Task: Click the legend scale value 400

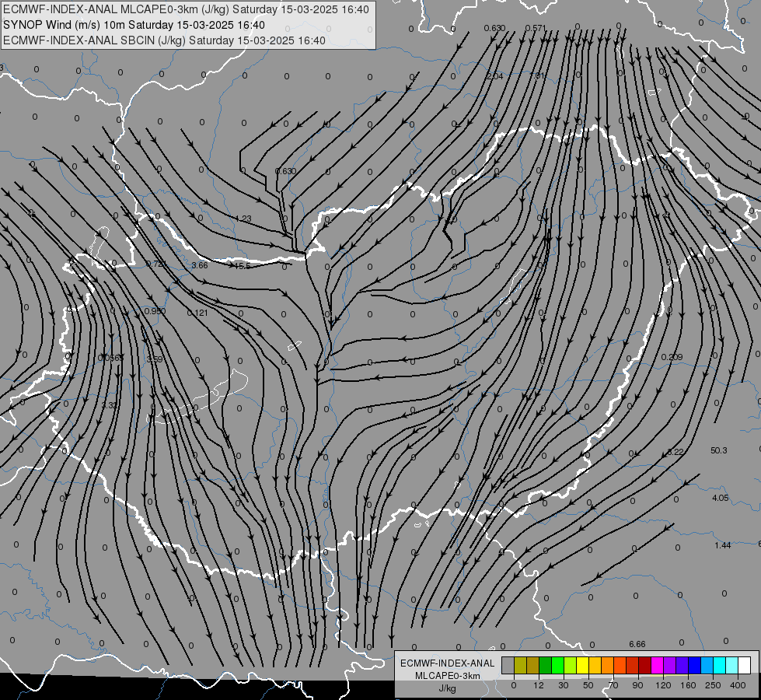Action: coord(738,685)
